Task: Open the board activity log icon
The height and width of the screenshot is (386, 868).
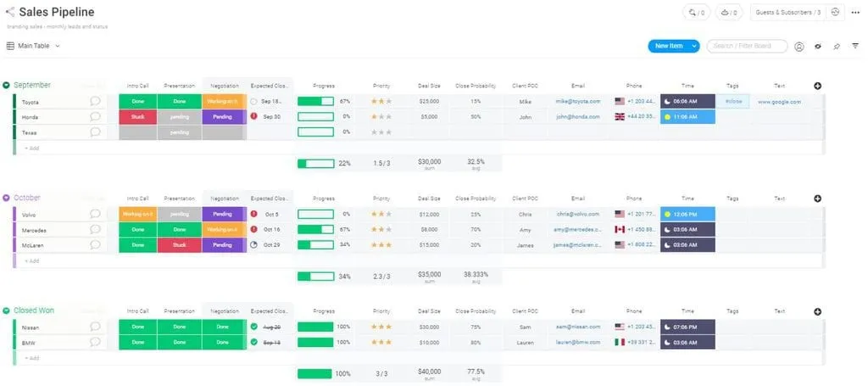Action: coord(835,12)
